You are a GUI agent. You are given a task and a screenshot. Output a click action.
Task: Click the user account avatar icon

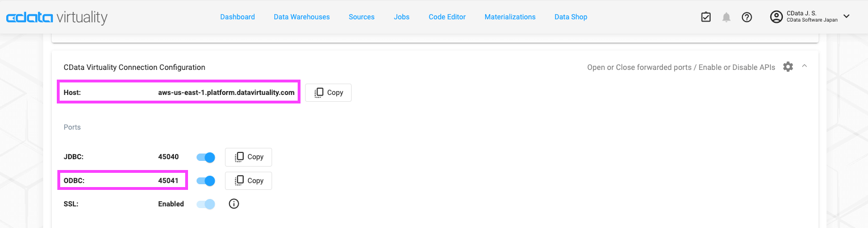click(x=777, y=17)
